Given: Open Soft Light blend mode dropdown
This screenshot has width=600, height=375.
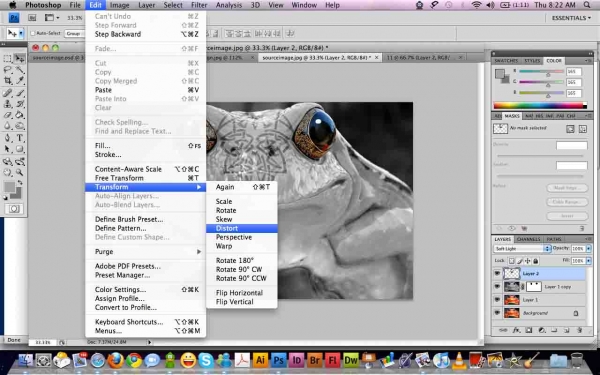Looking at the screenshot, I should click(522, 248).
